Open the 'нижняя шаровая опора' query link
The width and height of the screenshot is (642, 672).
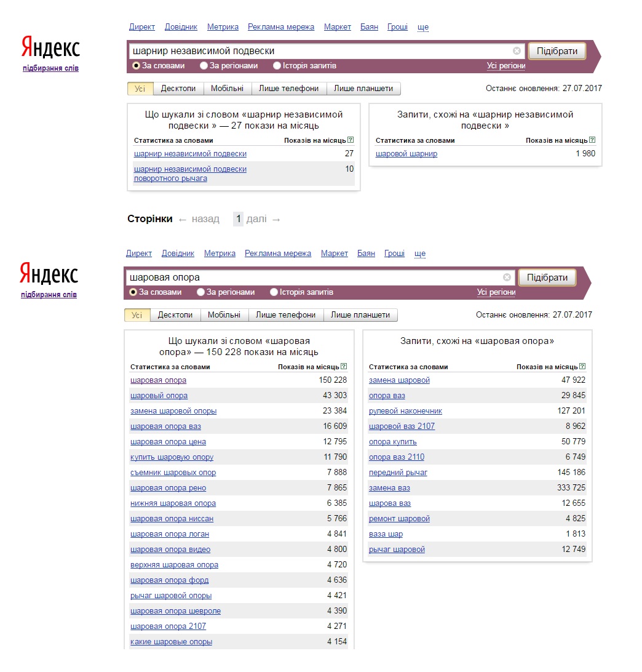point(173,503)
